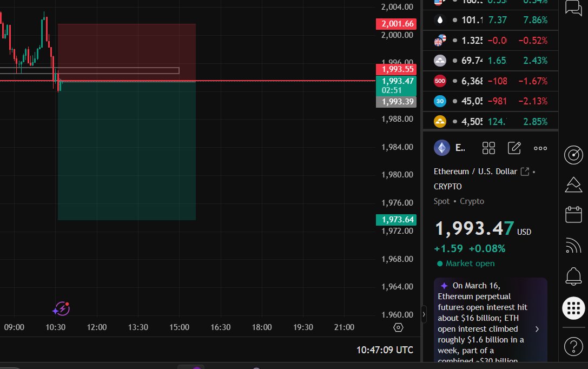588x369 pixels.
Task: Open the chats panel from right sidebar
Action: coord(573,7)
